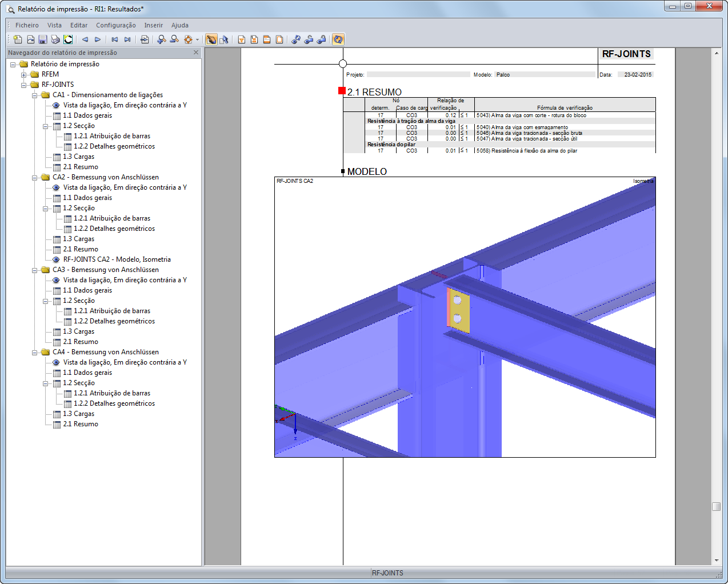Open the zoom options dropdown arrow
Screen dimensions: 728x584
pyautogui.click(x=197, y=39)
